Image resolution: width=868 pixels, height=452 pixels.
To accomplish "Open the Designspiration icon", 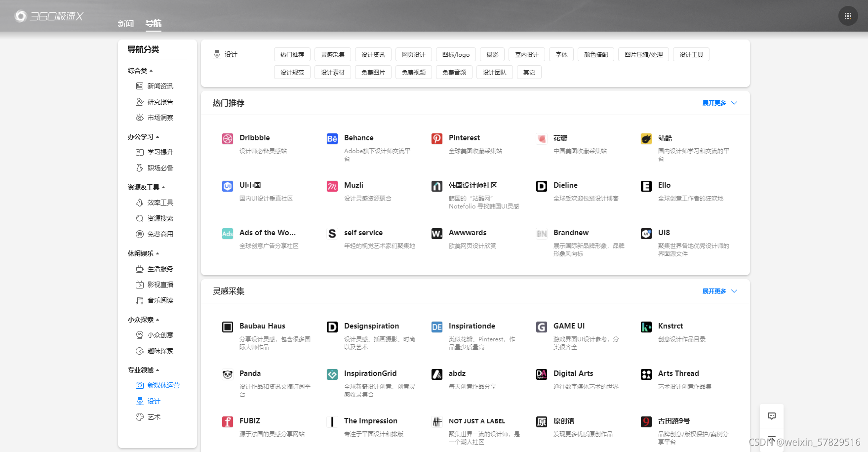I will 332,327.
